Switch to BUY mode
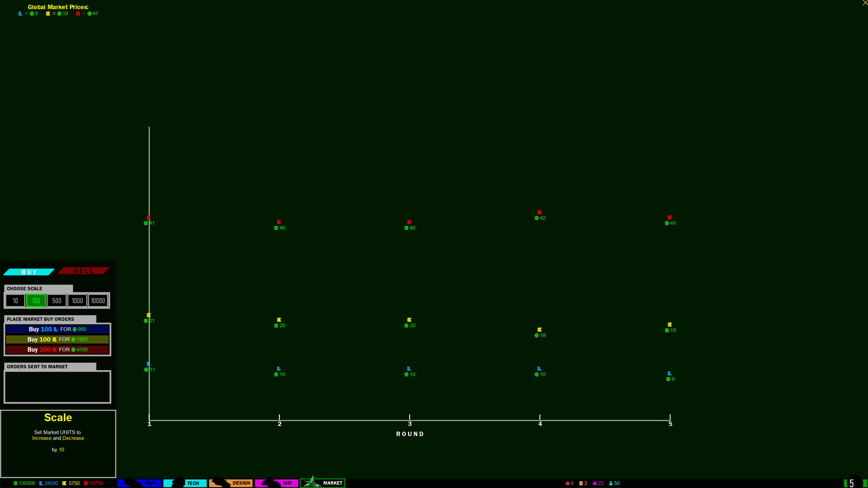Viewport: 868px width, 488px height. 29,272
